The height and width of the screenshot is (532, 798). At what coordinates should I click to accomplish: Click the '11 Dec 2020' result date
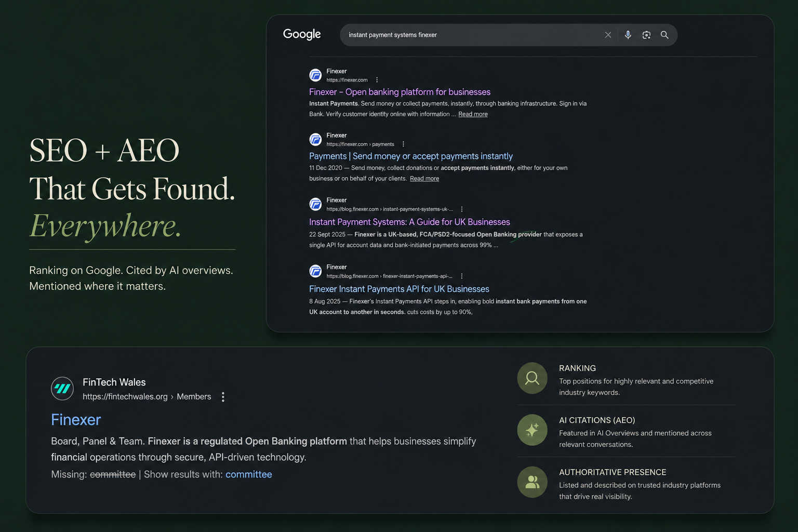click(x=326, y=168)
